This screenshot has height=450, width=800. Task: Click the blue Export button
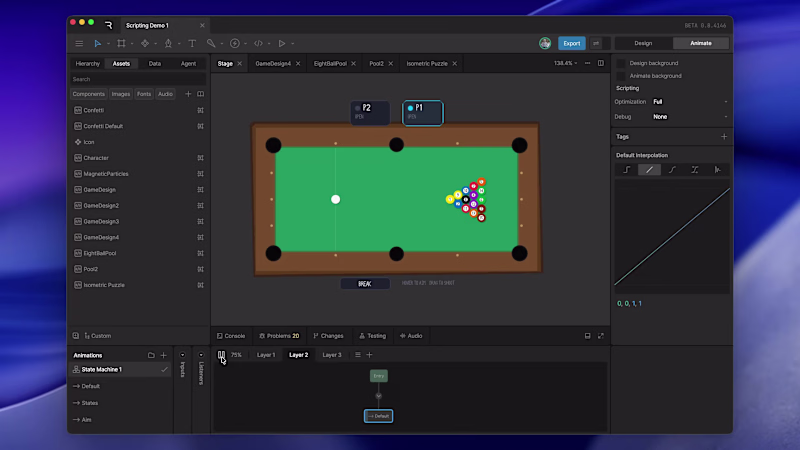point(571,43)
